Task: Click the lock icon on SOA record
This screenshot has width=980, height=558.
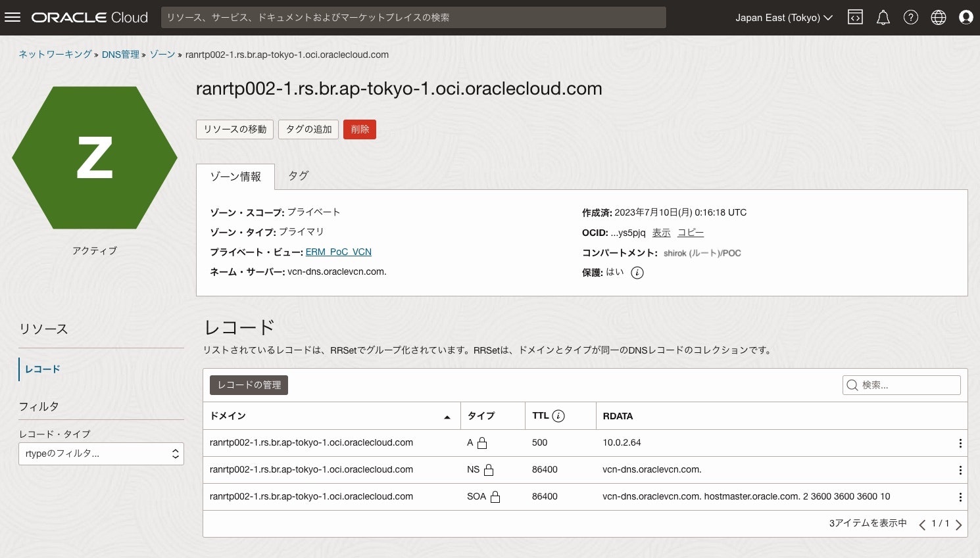Action: (495, 497)
